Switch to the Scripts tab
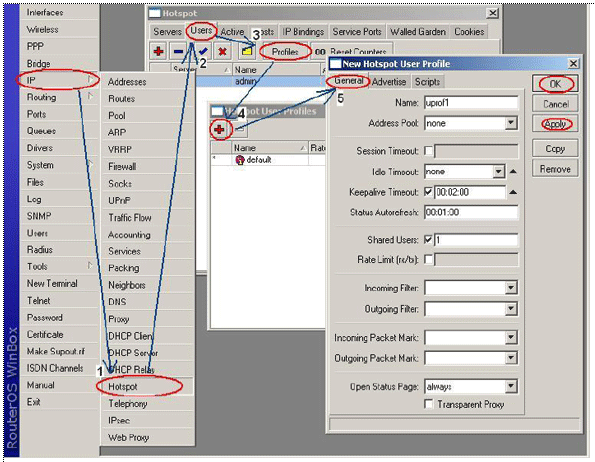 (x=427, y=82)
